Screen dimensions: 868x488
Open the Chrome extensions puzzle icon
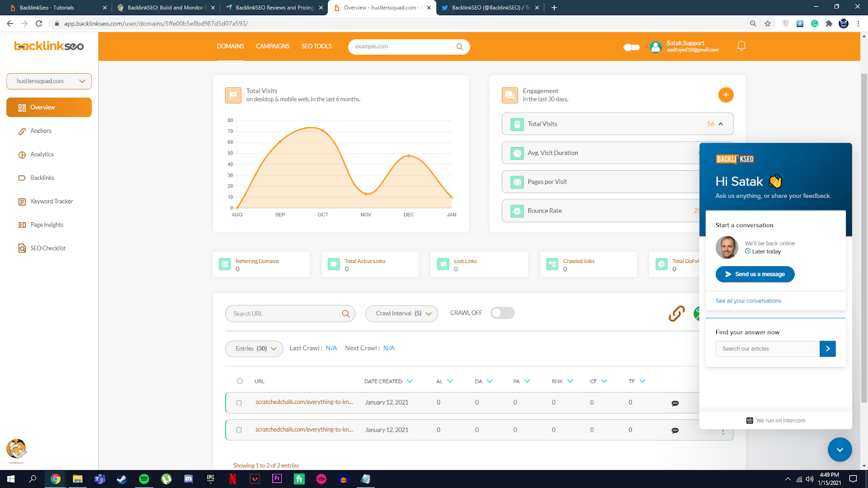point(829,23)
